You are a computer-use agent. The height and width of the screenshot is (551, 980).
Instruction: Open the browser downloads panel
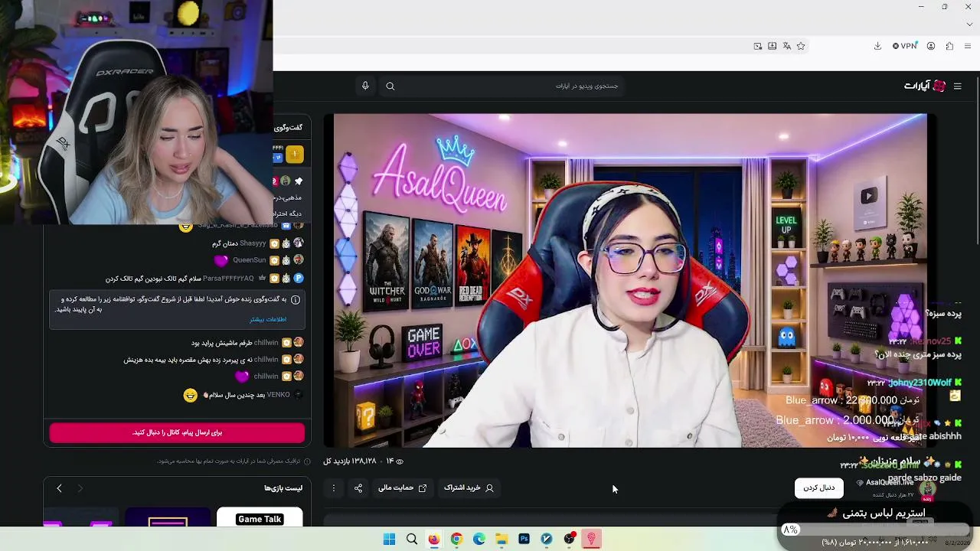click(x=877, y=46)
